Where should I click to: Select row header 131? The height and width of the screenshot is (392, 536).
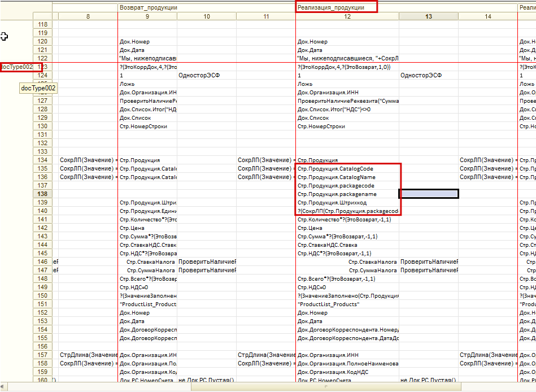click(43, 134)
